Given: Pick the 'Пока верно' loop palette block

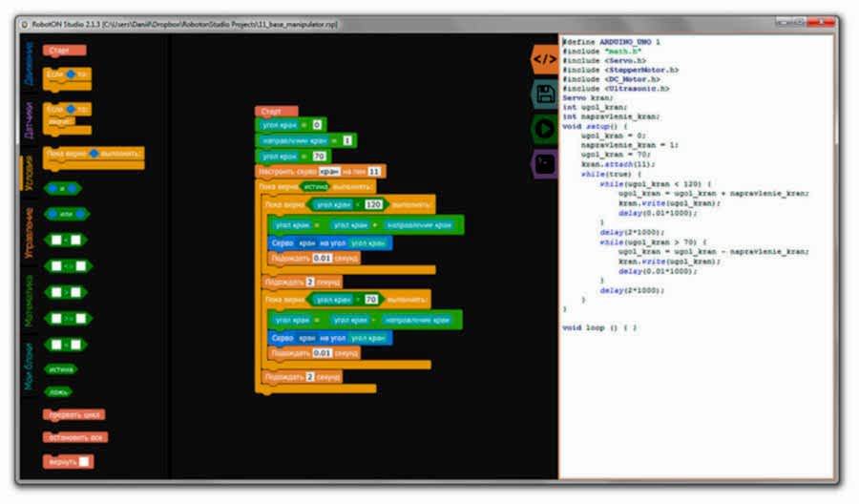Looking at the screenshot, I should pyautogui.click(x=94, y=153).
